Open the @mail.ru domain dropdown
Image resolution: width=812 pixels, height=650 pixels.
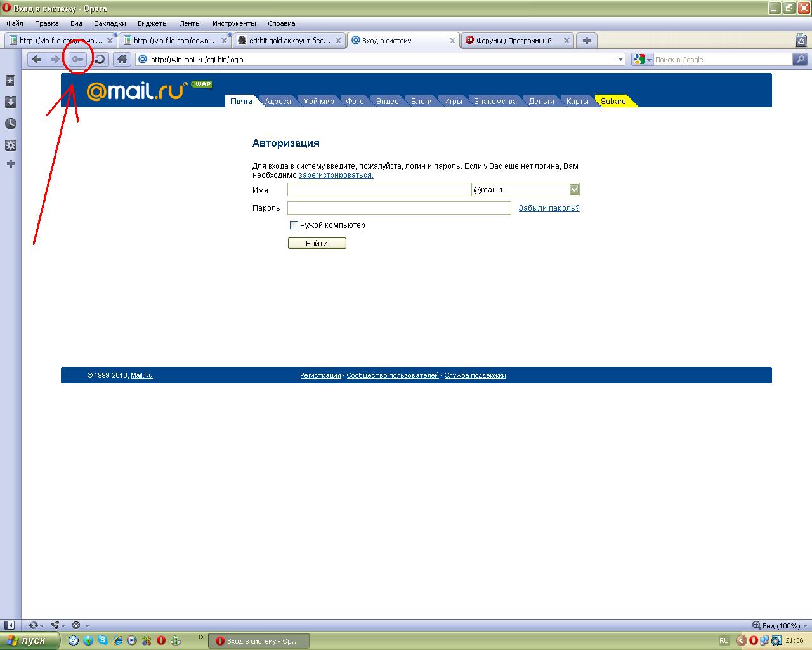coord(574,189)
